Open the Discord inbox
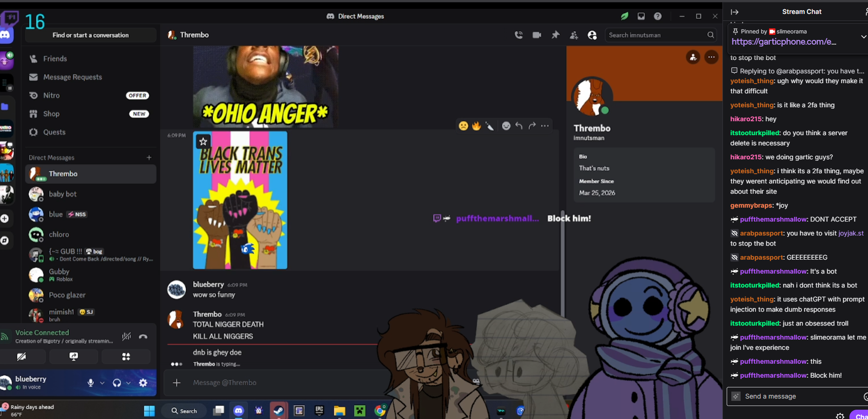The image size is (868, 419). 641,16
